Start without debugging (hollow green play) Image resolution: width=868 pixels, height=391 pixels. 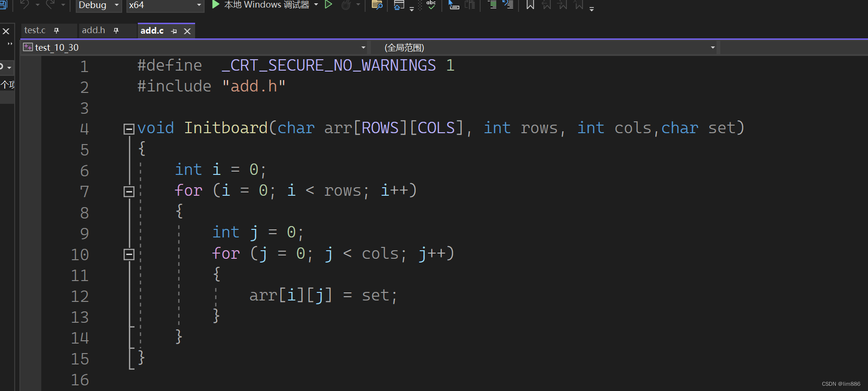point(329,5)
